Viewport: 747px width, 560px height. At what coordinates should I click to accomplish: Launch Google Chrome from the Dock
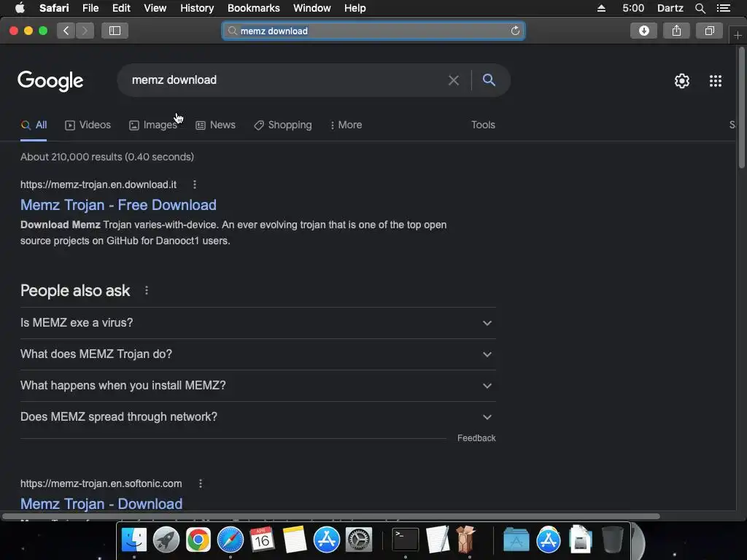[x=198, y=540]
